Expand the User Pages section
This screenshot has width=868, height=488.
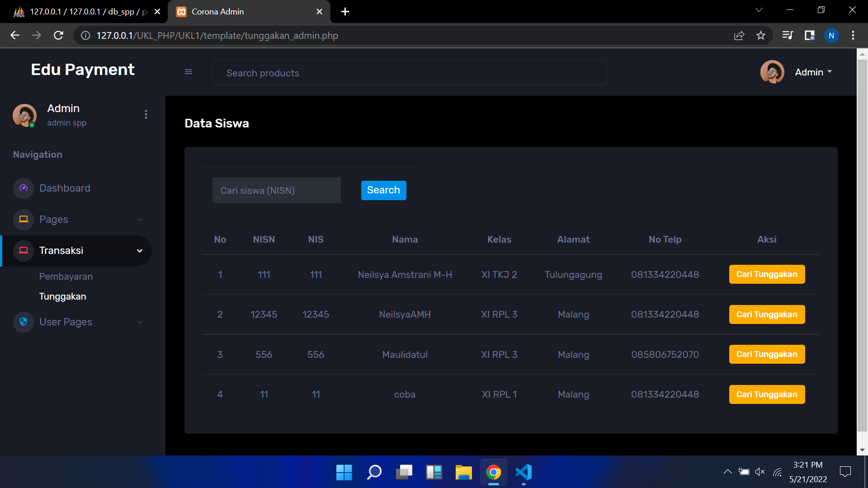tap(139, 322)
